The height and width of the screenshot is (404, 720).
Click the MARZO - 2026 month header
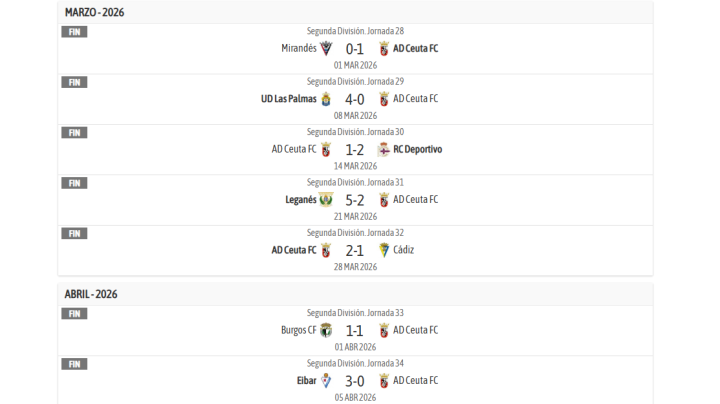tap(95, 12)
